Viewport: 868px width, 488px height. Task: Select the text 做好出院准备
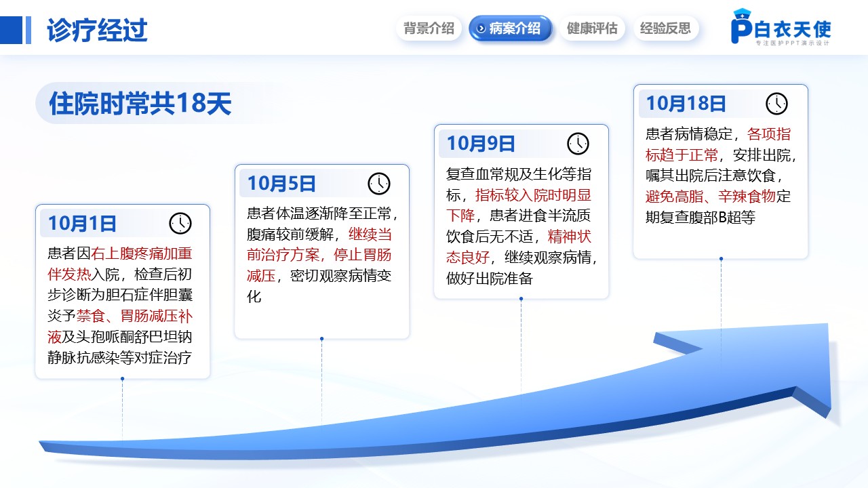click(x=490, y=279)
